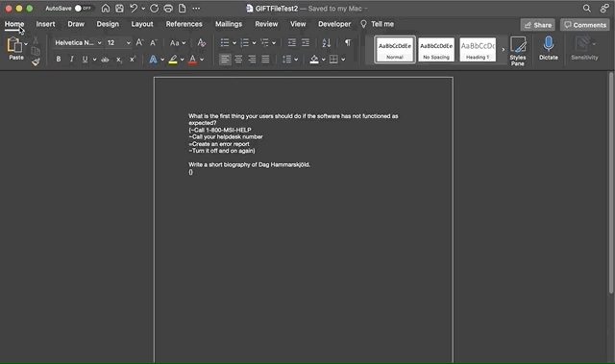615x364 pixels.
Task: Open the font name dropdown
Action: (100, 42)
